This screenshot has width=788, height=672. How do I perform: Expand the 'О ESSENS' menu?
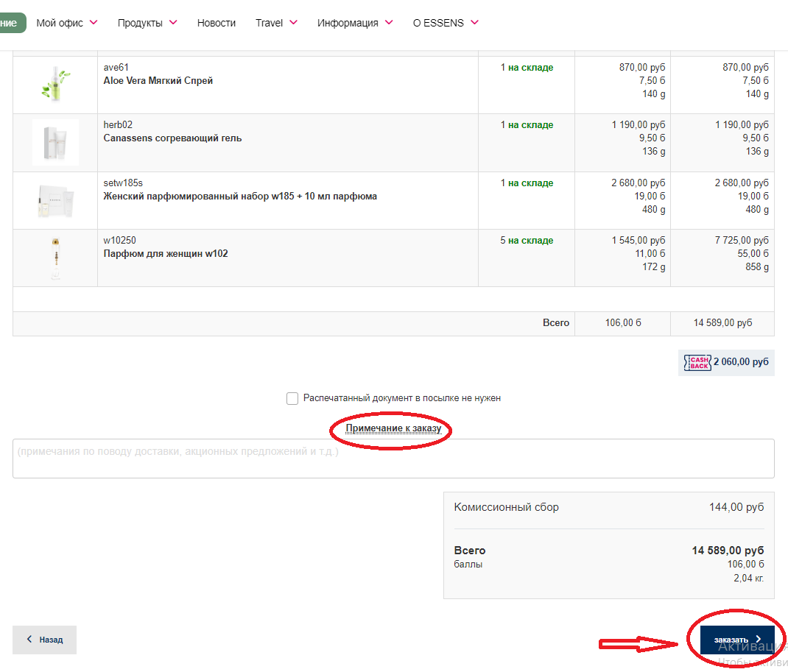[x=446, y=23]
